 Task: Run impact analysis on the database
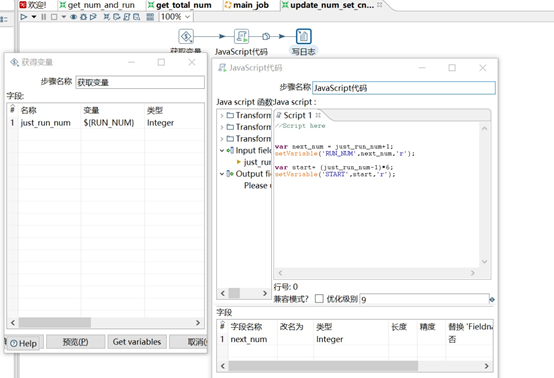point(116,17)
